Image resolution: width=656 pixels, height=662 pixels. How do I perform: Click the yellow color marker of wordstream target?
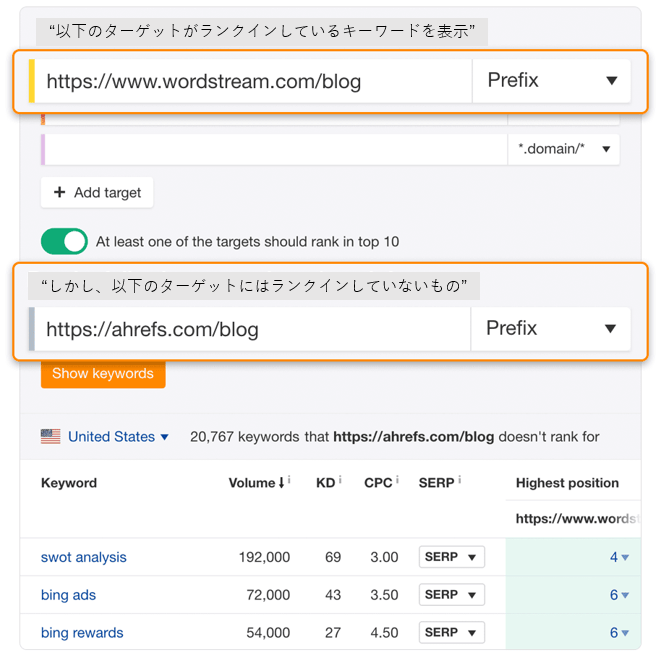tap(32, 81)
